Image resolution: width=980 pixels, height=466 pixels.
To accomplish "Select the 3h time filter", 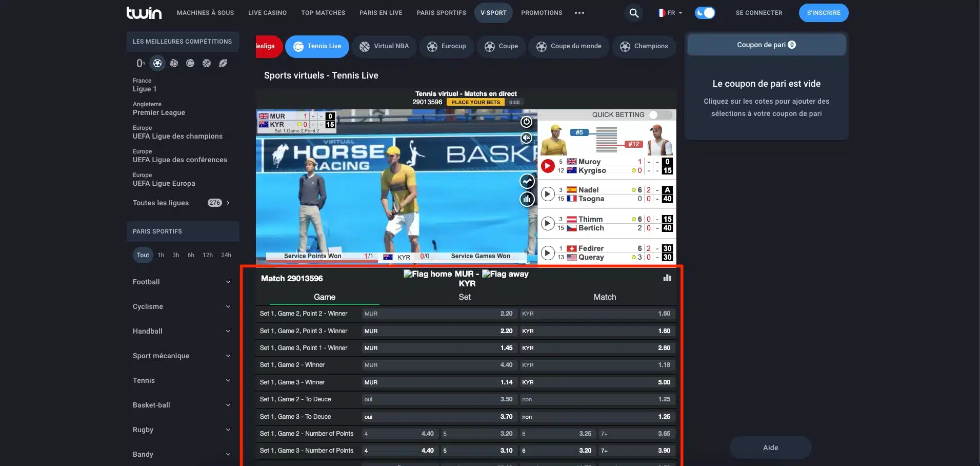I will pos(176,255).
